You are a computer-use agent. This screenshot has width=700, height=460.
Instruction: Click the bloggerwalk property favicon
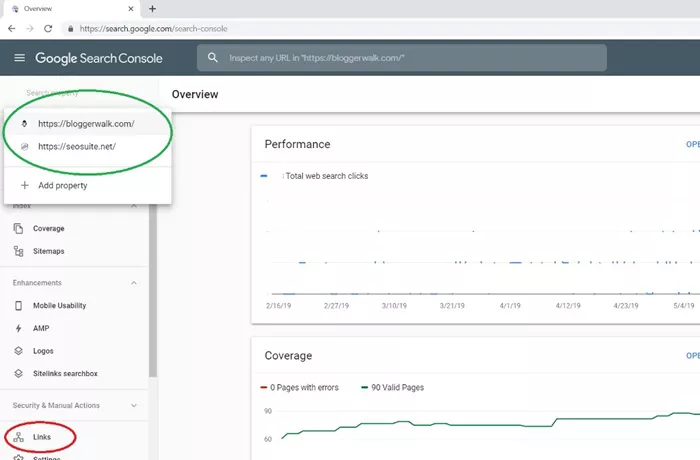click(x=25, y=124)
